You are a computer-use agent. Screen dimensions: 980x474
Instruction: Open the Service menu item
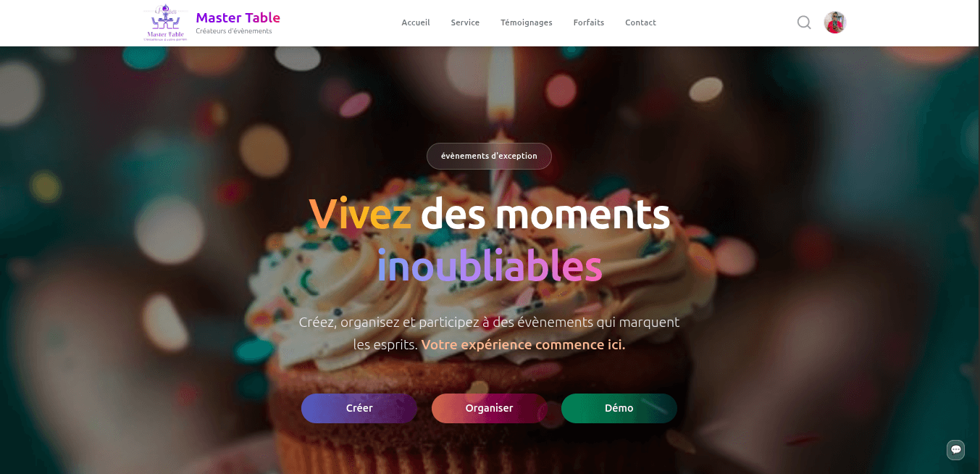465,22
